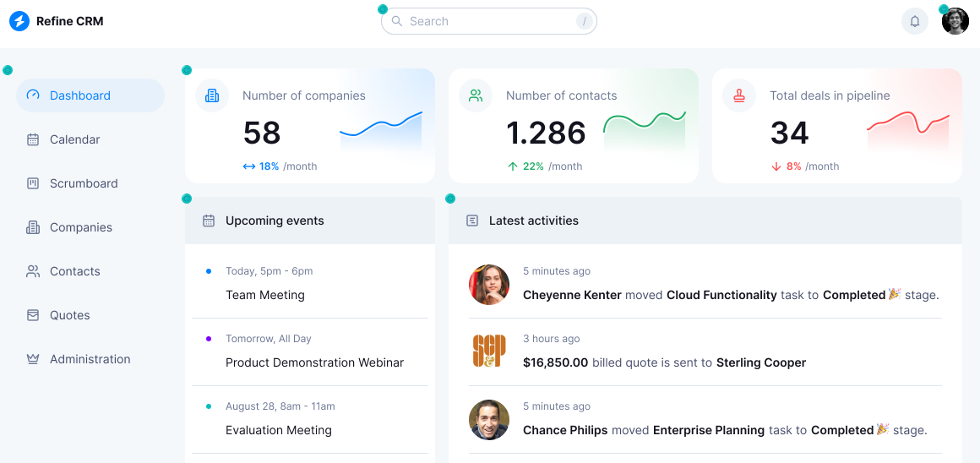Select Administration in the sidebar
This screenshot has width=980, height=463.
90,359
